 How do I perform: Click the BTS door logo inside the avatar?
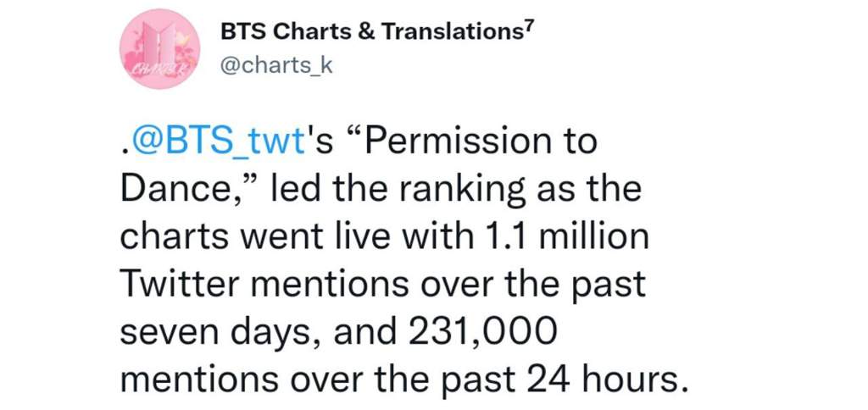[x=160, y=42]
